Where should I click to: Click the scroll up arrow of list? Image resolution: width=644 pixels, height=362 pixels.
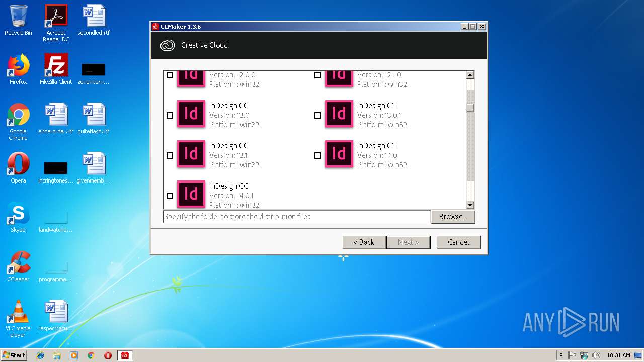(x=470, y=75)
